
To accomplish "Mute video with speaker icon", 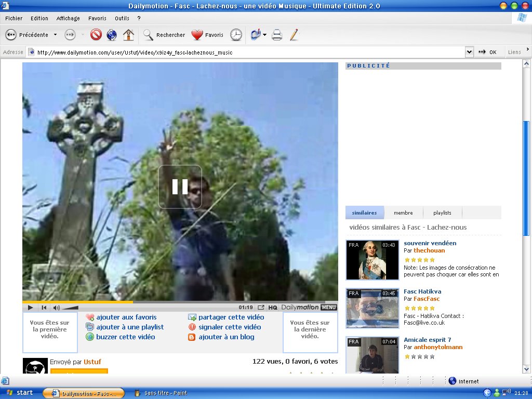I will coord(56,308).
